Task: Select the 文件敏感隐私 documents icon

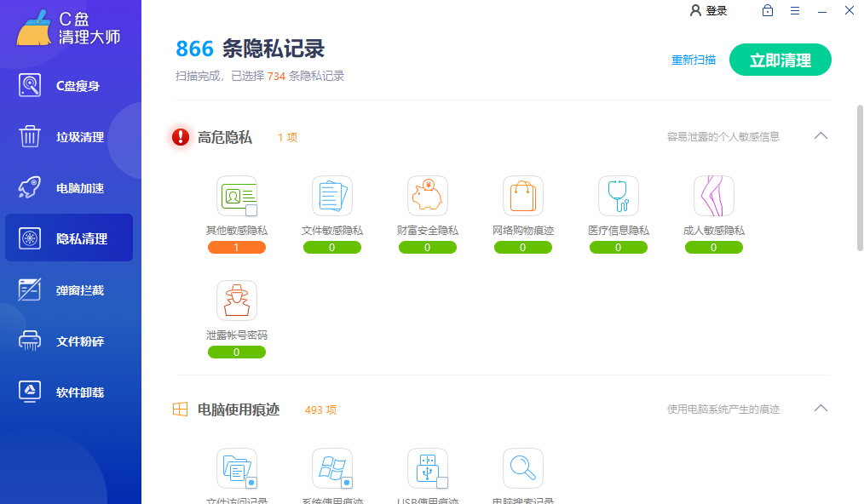Action: tap(331, 196)
